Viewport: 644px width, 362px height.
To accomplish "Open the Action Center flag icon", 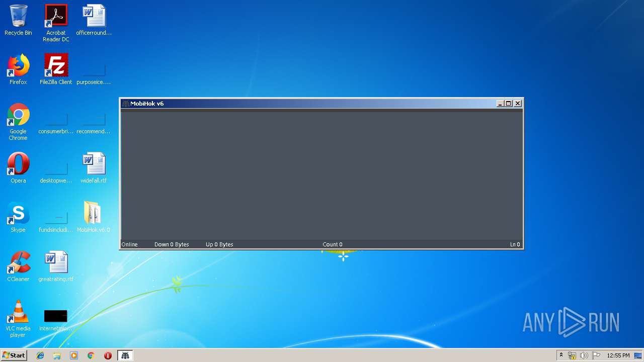I will [596, 355].
